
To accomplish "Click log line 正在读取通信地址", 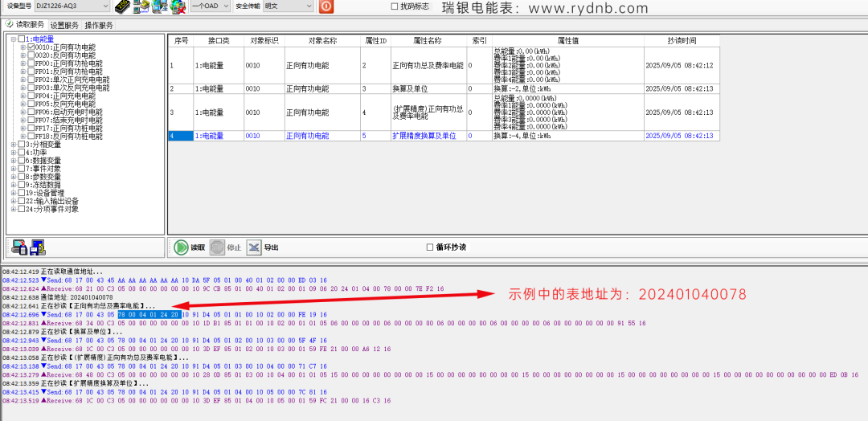I will pyautogui.click(x=52, y=272).
